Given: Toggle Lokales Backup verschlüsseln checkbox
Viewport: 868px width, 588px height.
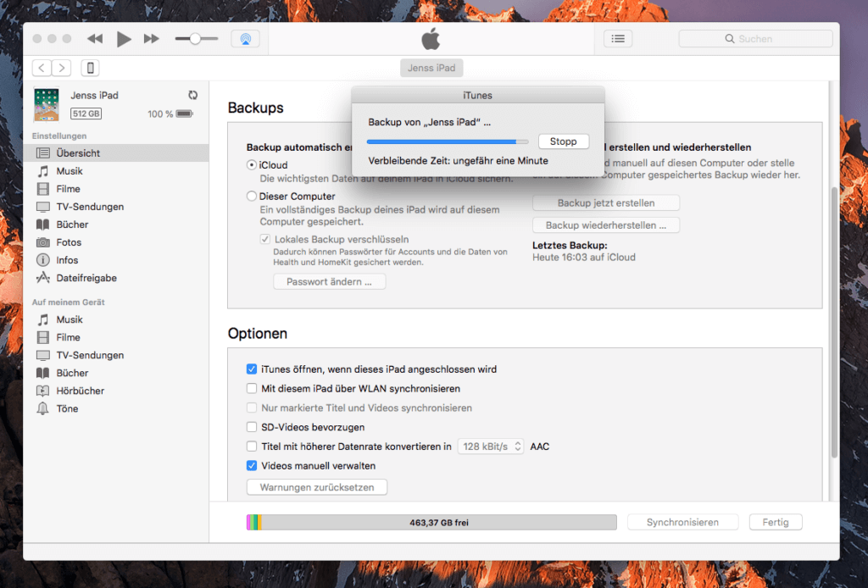Looking at the screenshot, I should click(x=265, y=240).
